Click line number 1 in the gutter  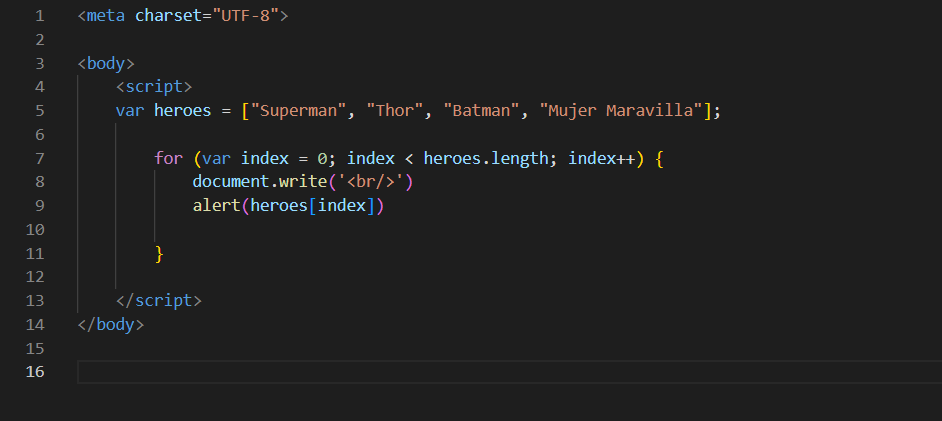pyautogui.click(x=39, y=16)
